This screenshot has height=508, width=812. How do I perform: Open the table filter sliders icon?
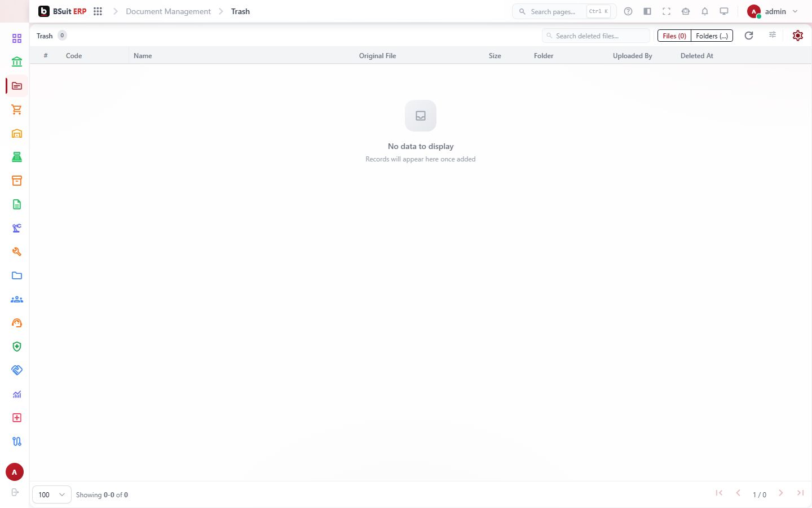773,35
